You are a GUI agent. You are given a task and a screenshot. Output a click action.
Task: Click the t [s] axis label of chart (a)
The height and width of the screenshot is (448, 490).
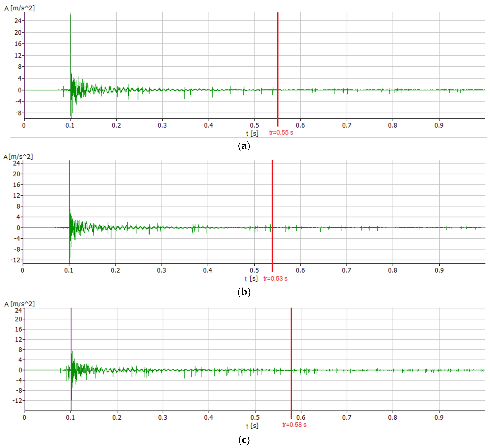(x=252, y=133)
